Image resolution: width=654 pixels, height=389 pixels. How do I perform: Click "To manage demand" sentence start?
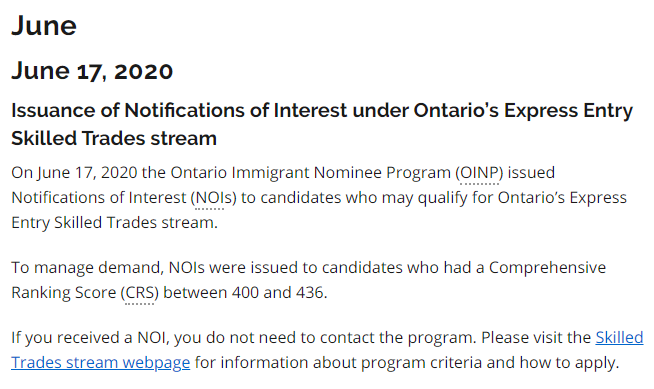point(87,268)
